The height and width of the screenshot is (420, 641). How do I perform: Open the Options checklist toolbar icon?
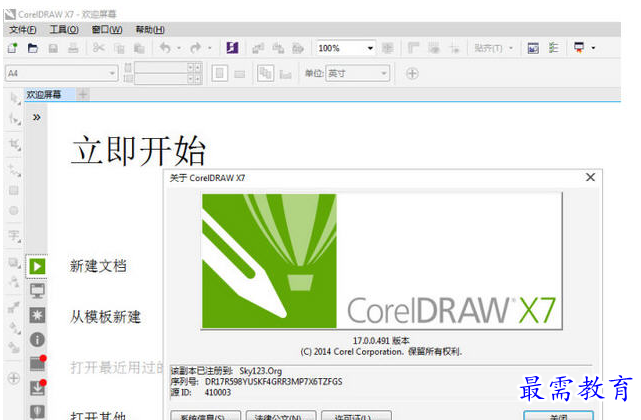coord(554,48)
